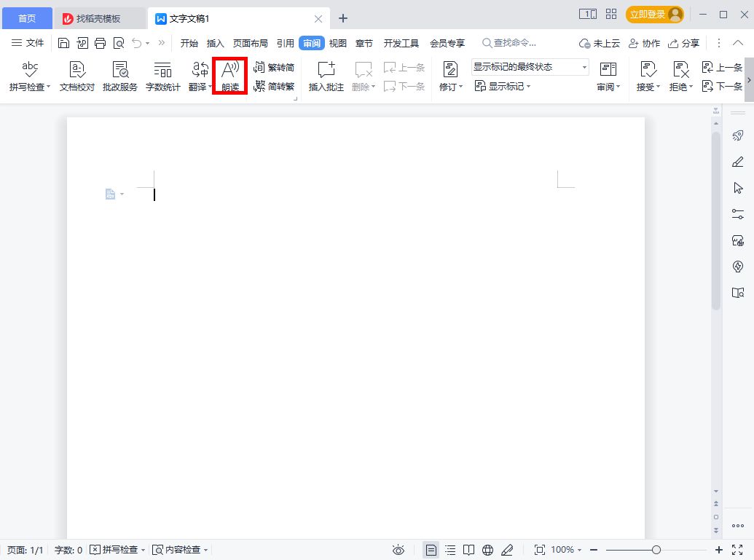Open the 字数统计 word count tool

click(x=162, y=75)
